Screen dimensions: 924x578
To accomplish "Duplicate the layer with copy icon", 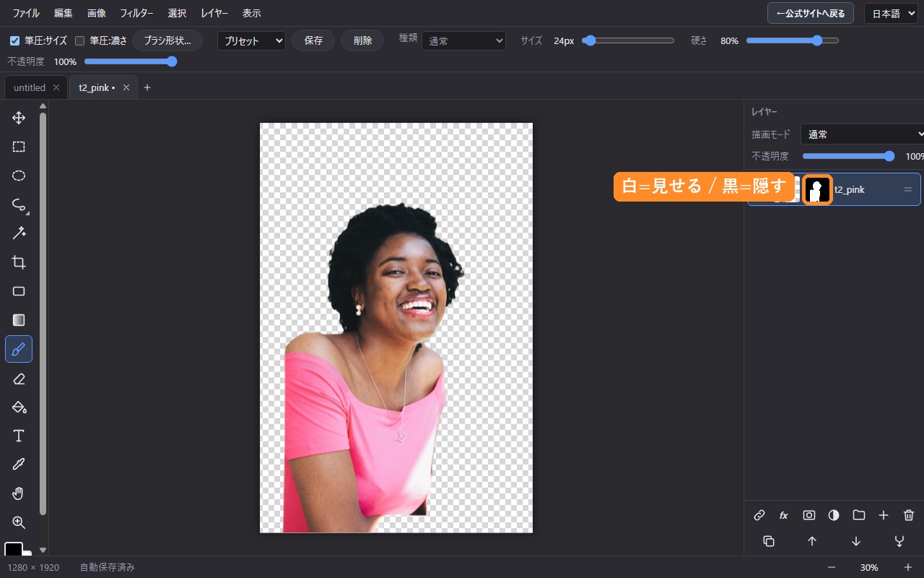I will tap(769, 541).
